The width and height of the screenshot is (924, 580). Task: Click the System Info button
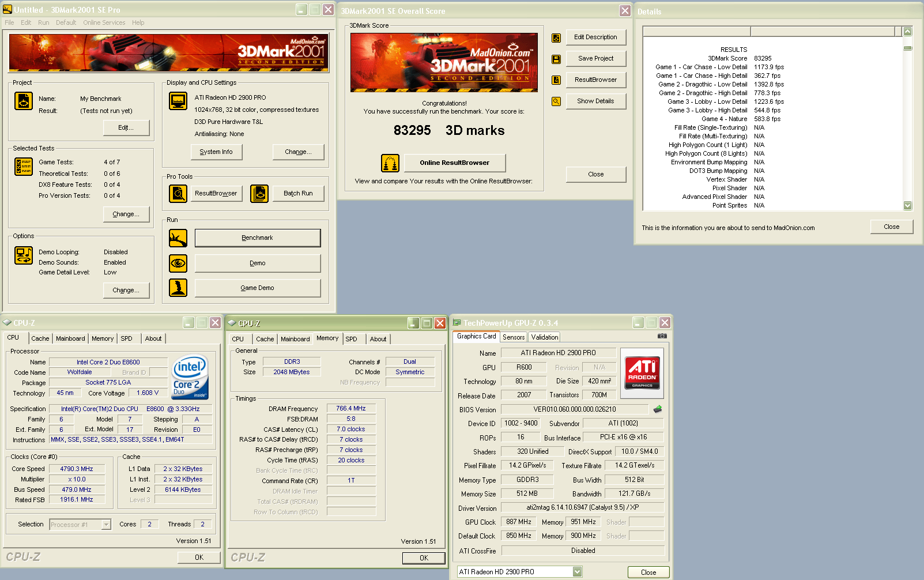point(216,152)
